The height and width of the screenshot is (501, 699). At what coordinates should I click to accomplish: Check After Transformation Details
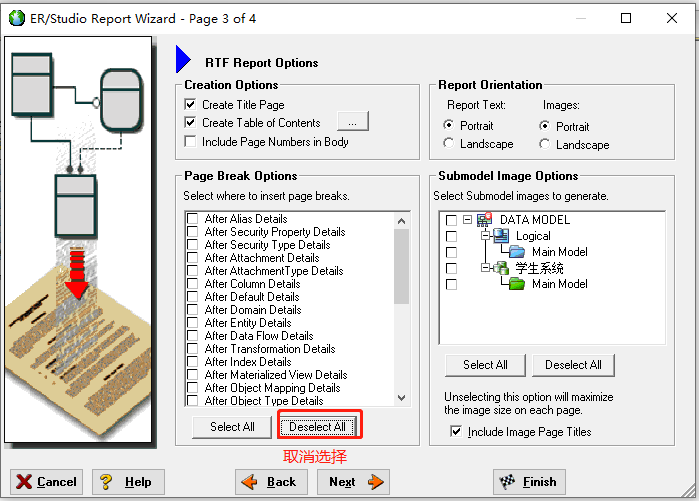tap(193, 348)
